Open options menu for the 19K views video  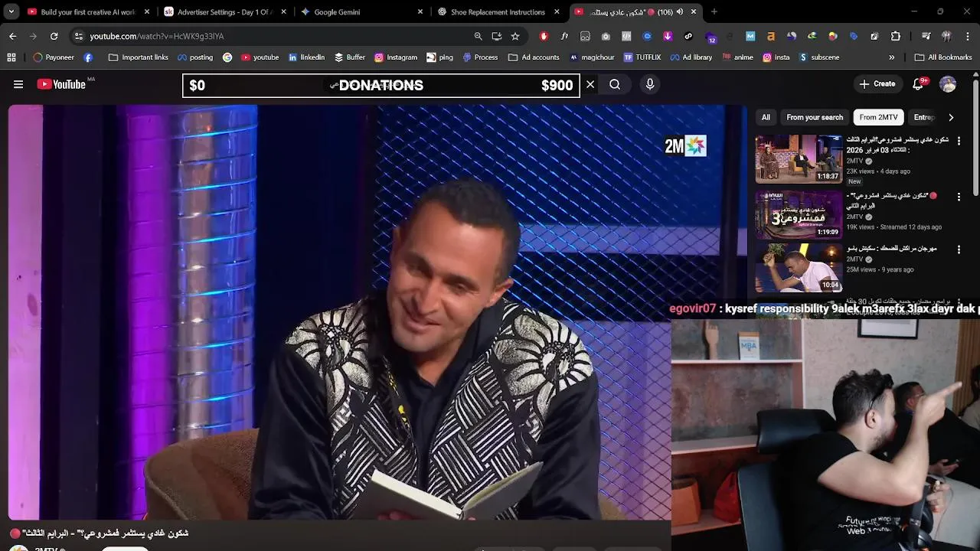[959, 197]
